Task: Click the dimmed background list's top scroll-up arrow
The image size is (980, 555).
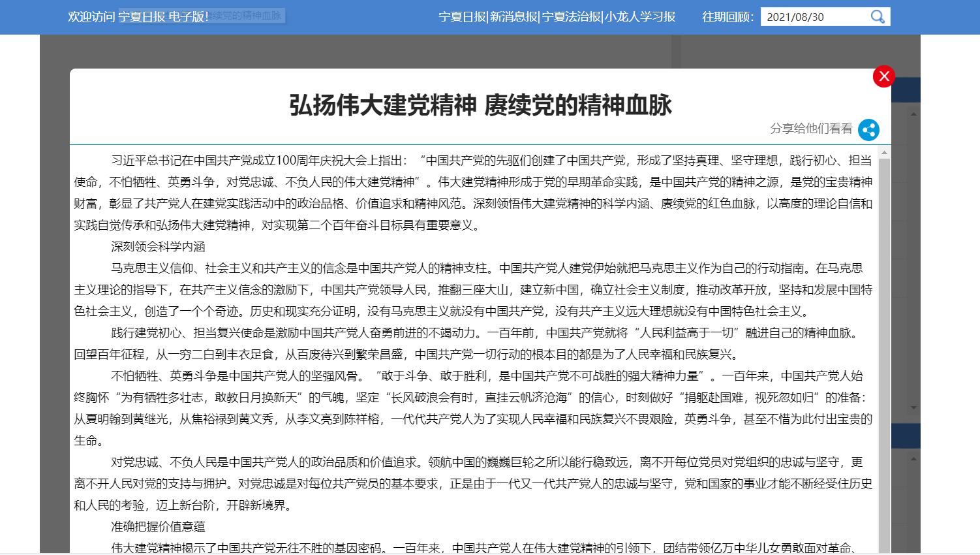Action: pos(913,114)
